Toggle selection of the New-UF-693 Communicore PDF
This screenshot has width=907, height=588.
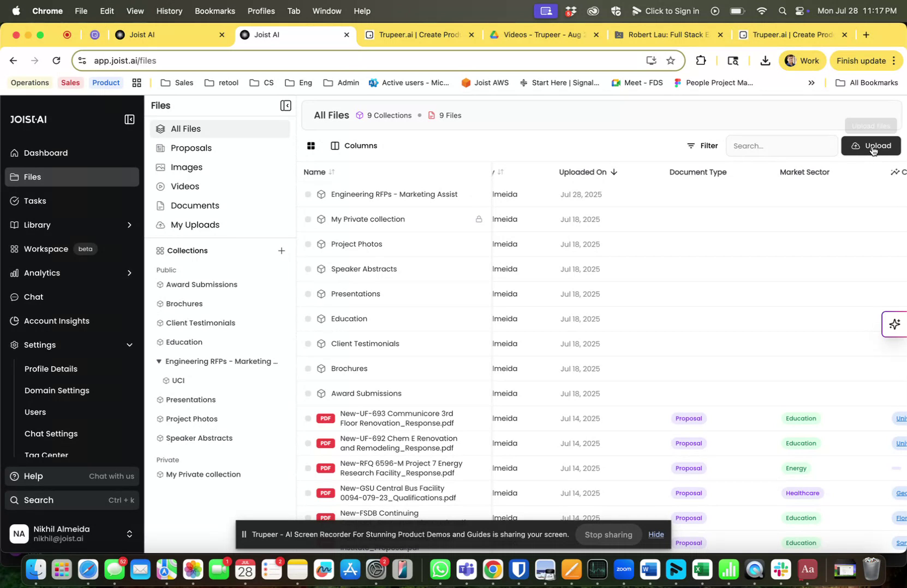(x=308, y=418)
